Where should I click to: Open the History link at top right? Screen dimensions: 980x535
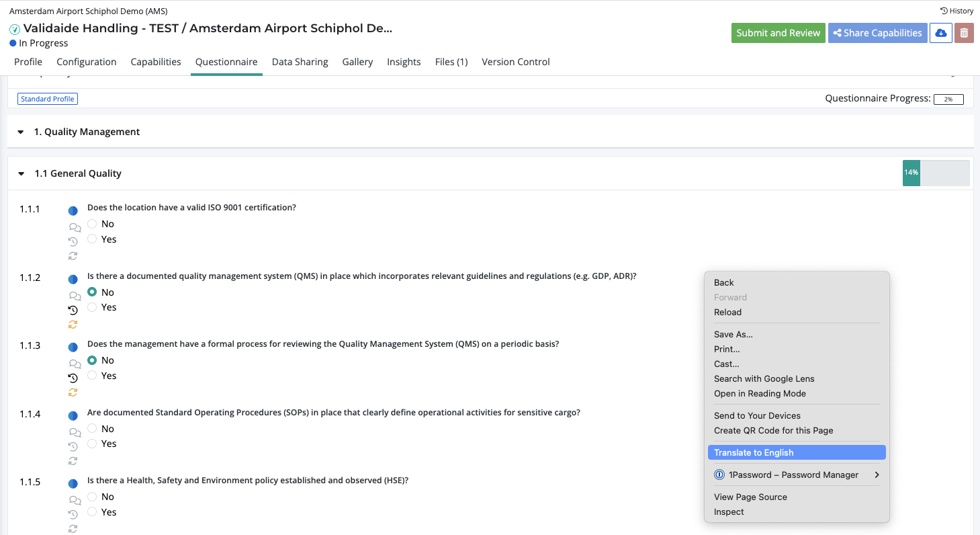957,11
